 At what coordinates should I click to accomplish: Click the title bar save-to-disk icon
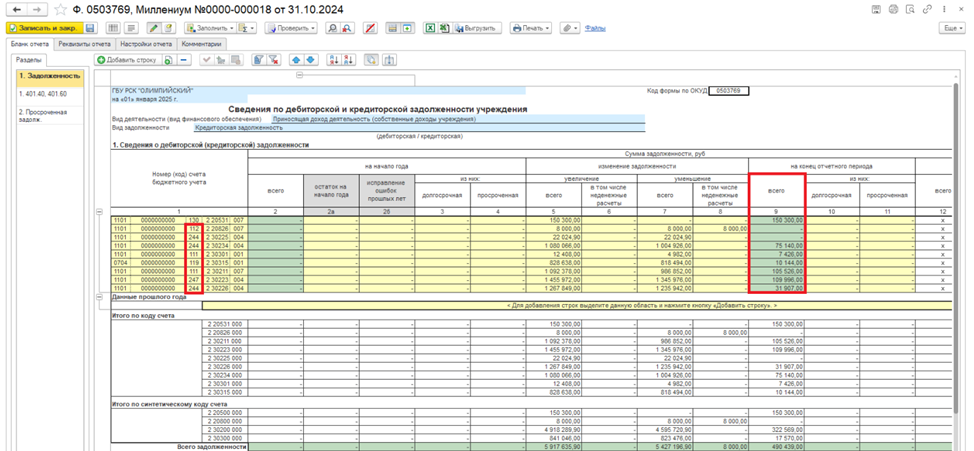(x=876, y=9)
